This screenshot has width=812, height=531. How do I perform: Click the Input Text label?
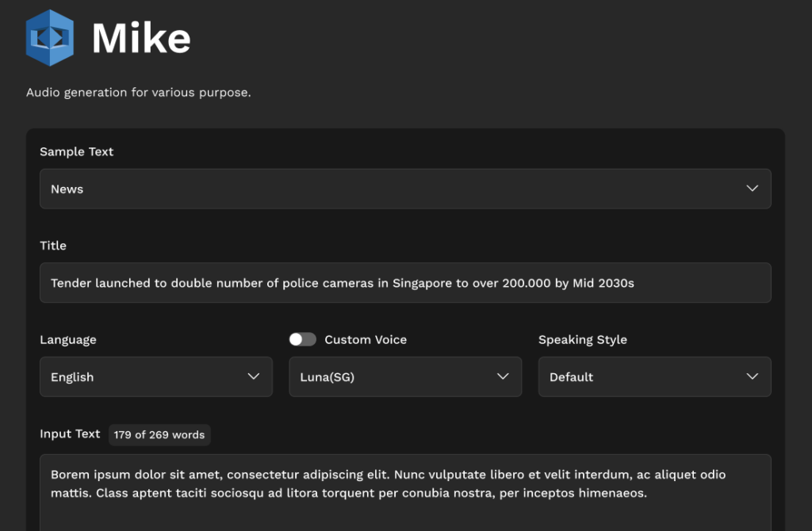point(70,434)
